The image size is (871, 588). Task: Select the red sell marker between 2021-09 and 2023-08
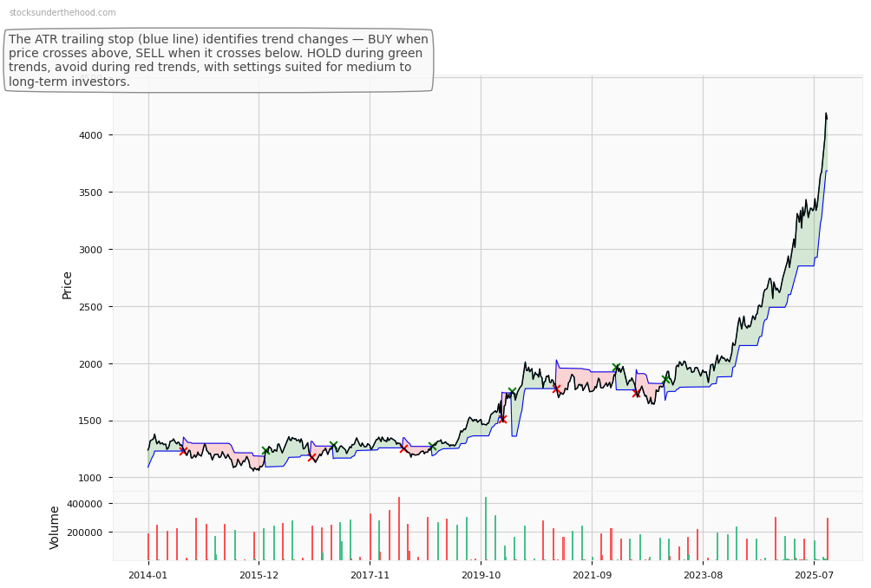pyautogui.click(x=636, y=393)
